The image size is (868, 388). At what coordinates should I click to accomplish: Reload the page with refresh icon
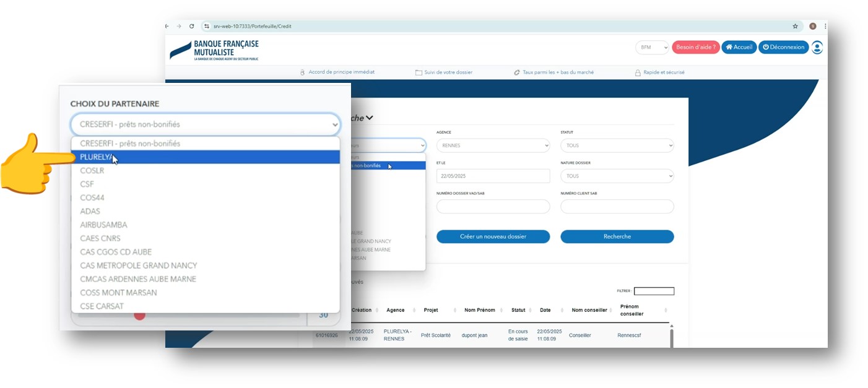coord(192,27)
